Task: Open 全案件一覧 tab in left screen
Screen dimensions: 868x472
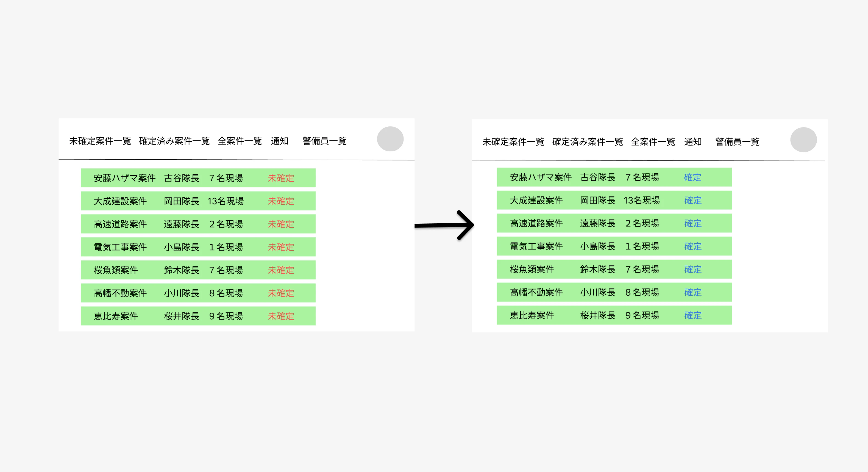Action: 240,141
